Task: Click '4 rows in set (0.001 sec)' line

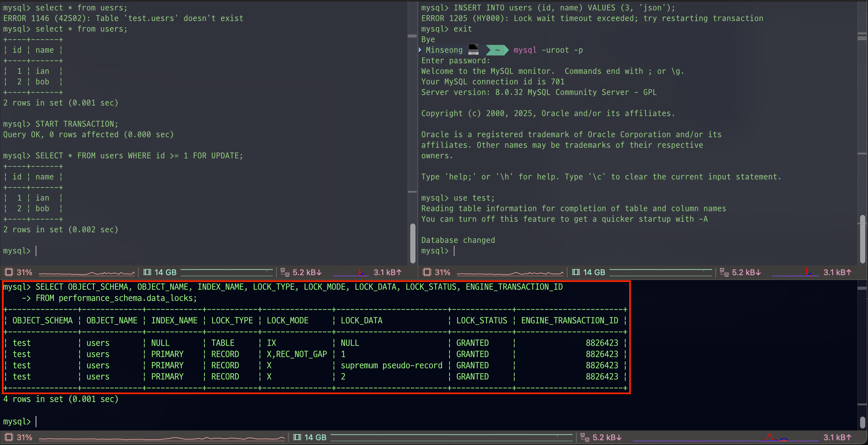Action: coord(61,399)
